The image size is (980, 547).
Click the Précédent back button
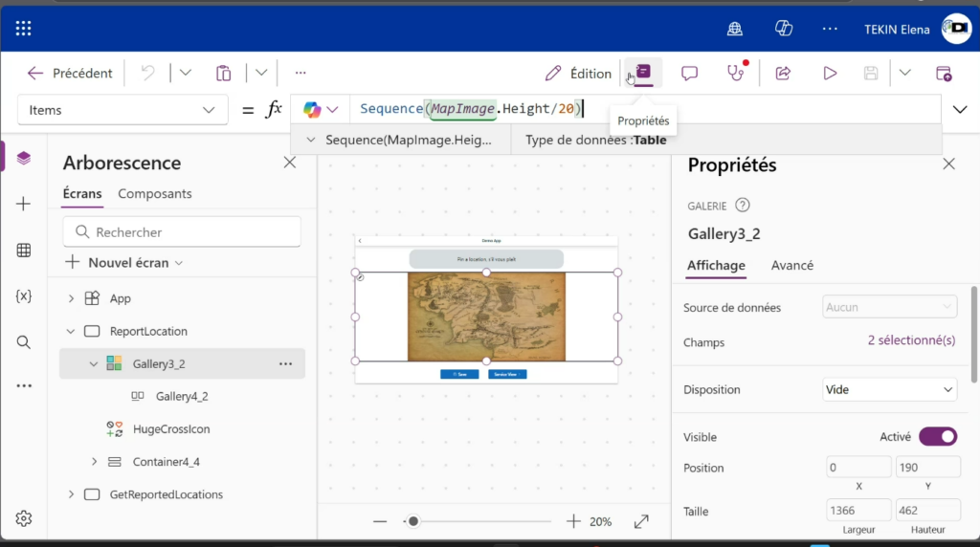click(x=70, y=74)
